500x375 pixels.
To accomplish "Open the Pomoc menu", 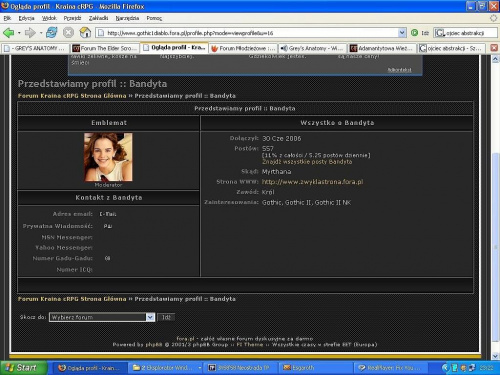I will coord(154,18).
